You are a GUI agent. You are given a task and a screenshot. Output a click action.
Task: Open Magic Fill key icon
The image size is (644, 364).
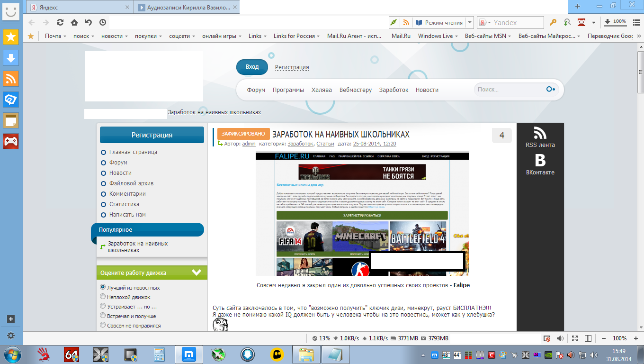point(553,22)
